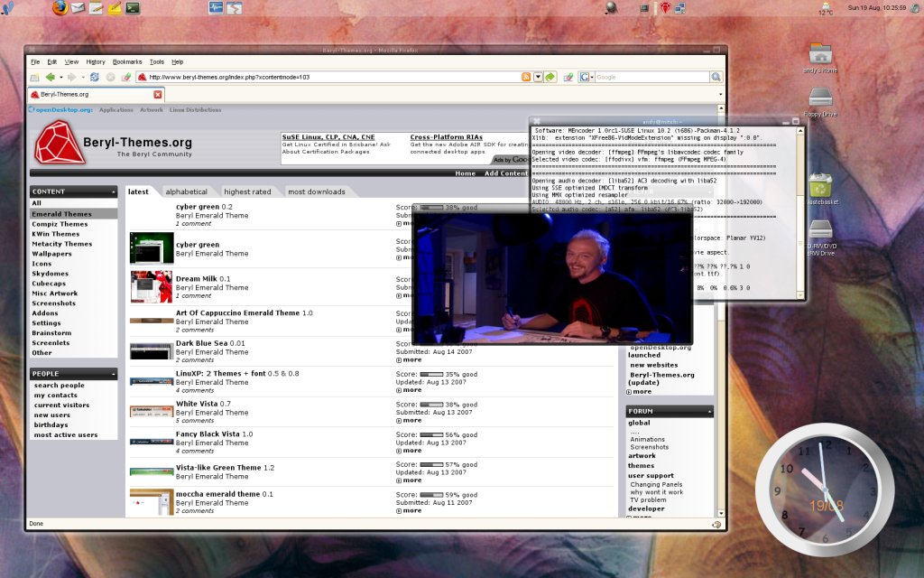The width and height of the screenshot is (924, 578).
Task: Open the address bar URL history dropdown
Action: (x=538, y=78)
